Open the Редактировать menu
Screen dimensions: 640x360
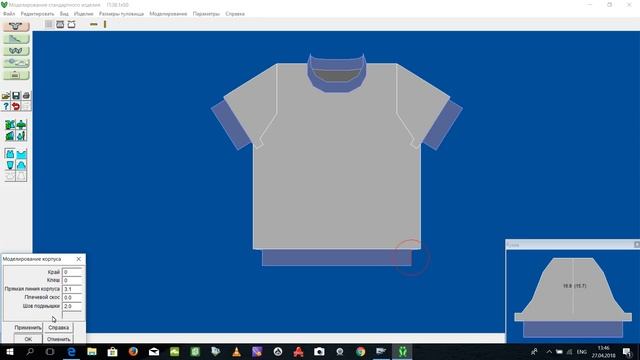37,14
